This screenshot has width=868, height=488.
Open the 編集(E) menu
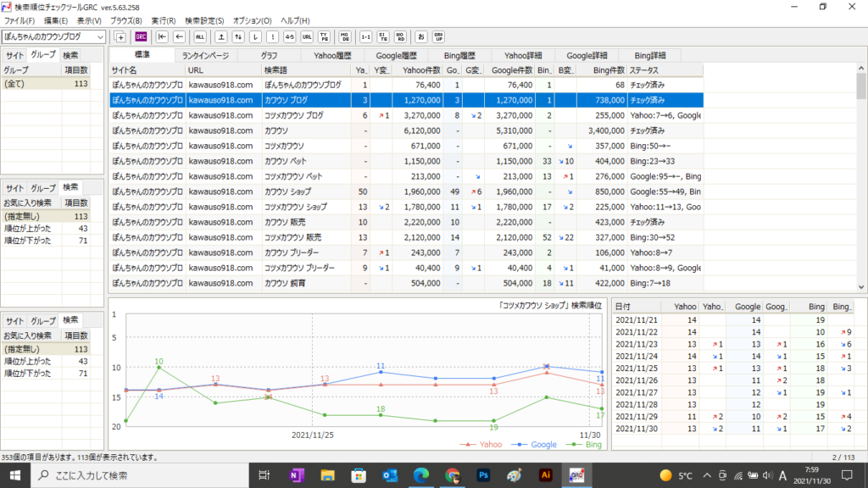55,20
